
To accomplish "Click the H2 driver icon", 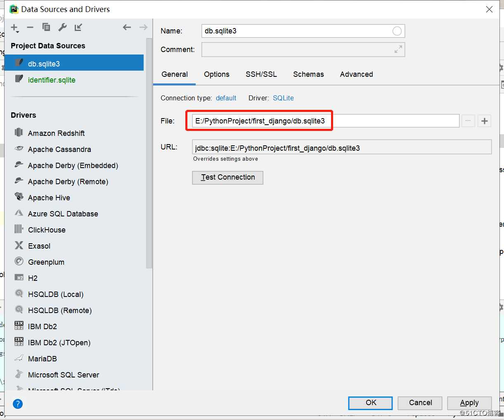I will (19, 278).
